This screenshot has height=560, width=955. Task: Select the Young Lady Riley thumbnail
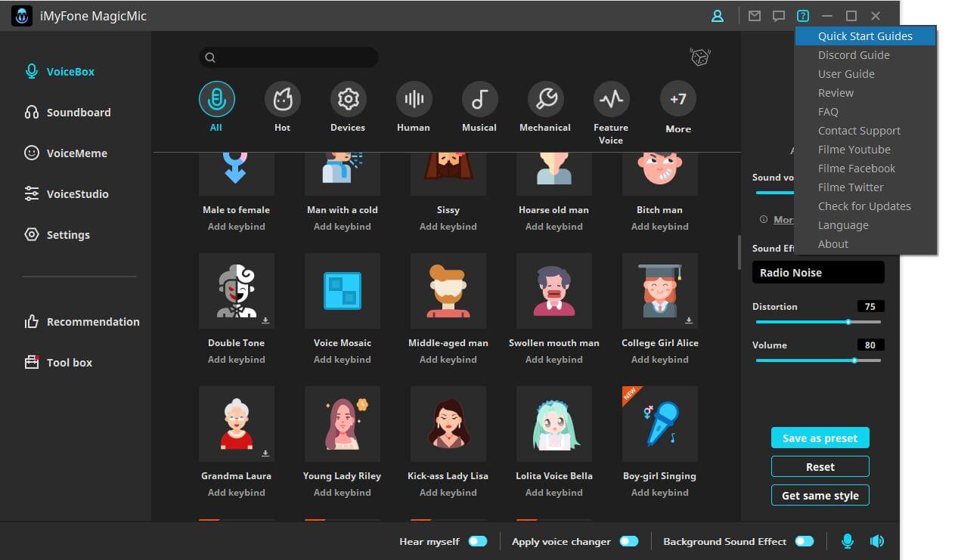pos(343,424)
